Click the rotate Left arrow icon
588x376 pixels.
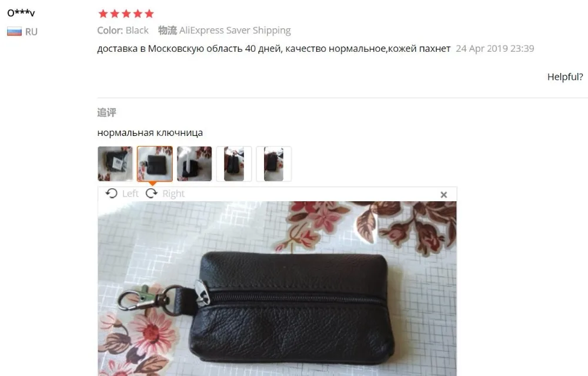tap(111, 193)
